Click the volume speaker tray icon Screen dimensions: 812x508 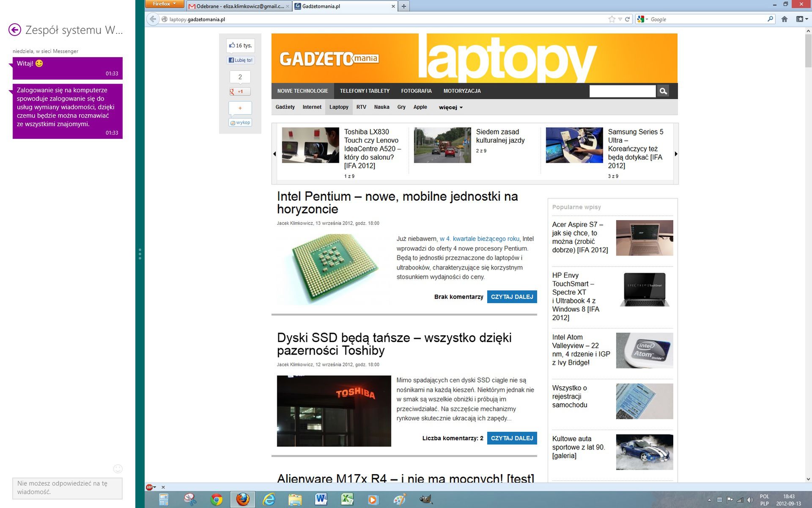[x=750, y=500]
